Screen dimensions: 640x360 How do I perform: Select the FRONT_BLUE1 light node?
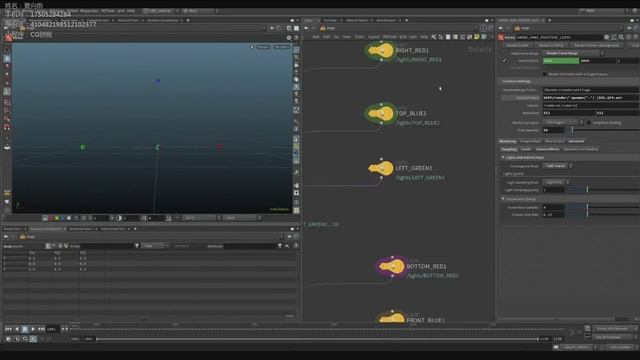pos(391,317)
